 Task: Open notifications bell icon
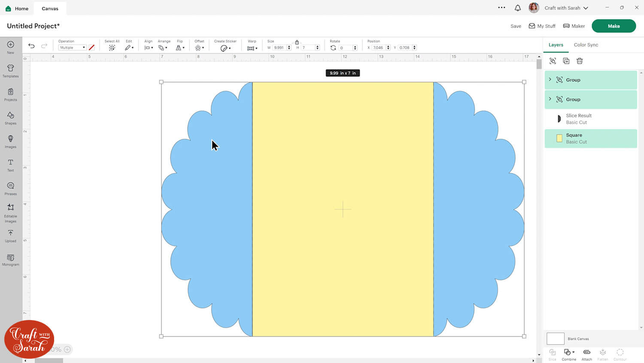(x=518, y=8)
